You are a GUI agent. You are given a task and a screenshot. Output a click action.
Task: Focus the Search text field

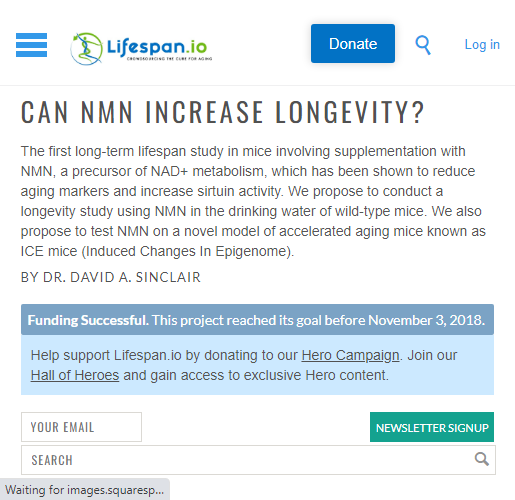[258, 460]
